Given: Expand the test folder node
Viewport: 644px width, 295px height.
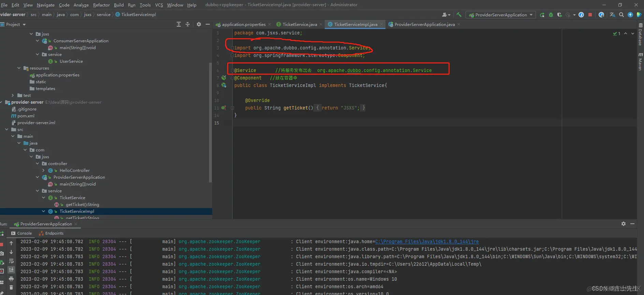Looking at the screenshot, I should click(x=13, y=95).
